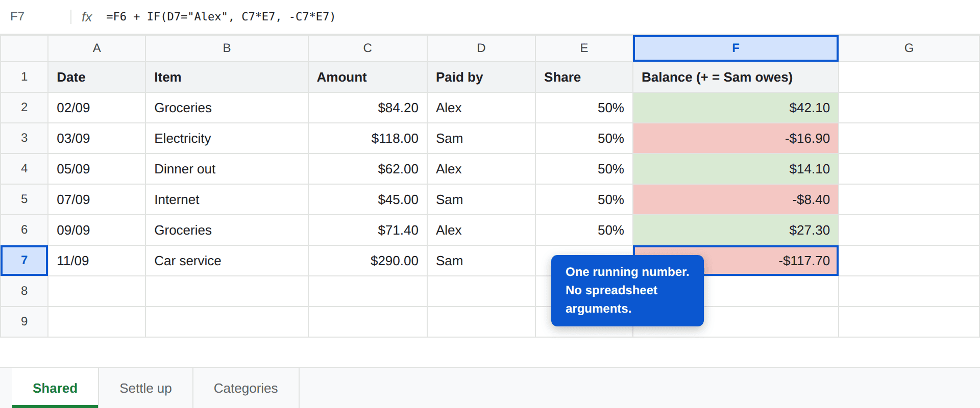Screen dimensions: 980x408
Task: Click the F7 name box
Action: click(x=35, y=17)
